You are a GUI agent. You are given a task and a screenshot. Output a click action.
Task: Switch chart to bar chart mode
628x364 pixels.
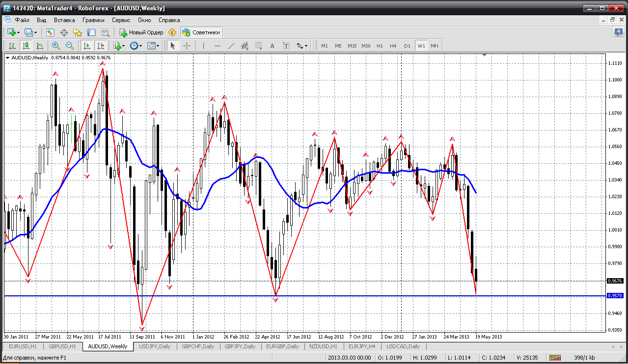point(12,46)
